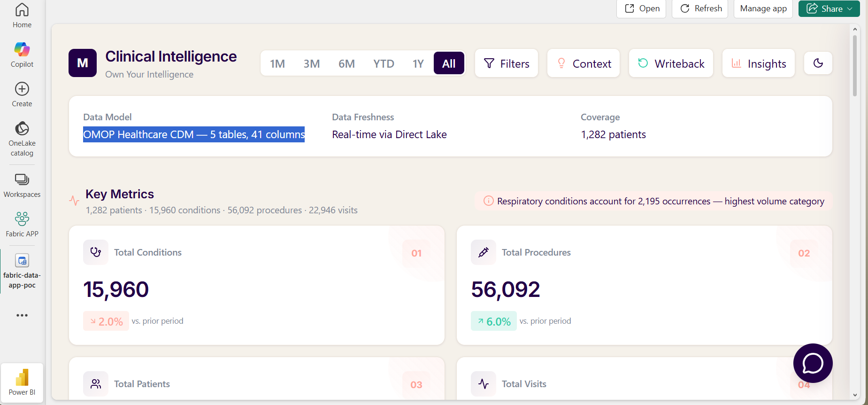The height and width of the screenshot is (405, 868).
Task: Select the All time range
Action: click(x=449, y=63)
